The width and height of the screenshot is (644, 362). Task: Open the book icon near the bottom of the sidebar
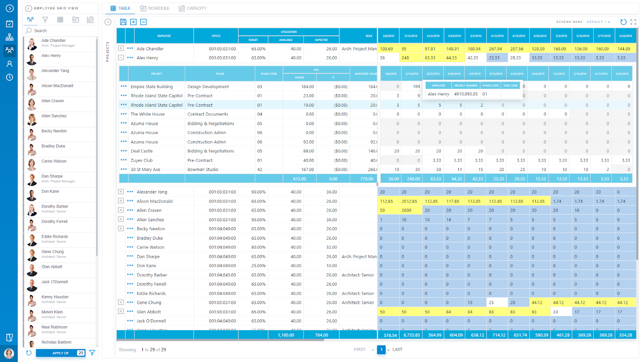click(9, 337)
